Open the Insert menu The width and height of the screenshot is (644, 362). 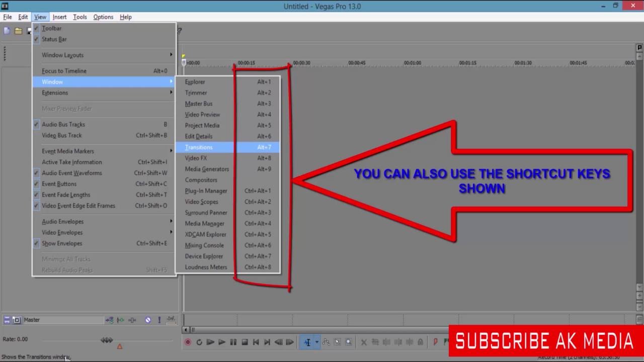tap(59, 17)
